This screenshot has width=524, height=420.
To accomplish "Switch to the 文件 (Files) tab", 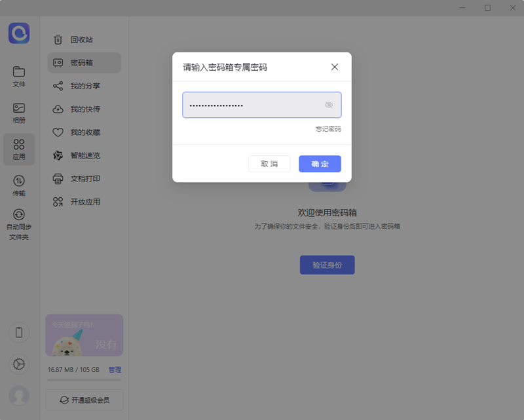I will pos(19,76).
